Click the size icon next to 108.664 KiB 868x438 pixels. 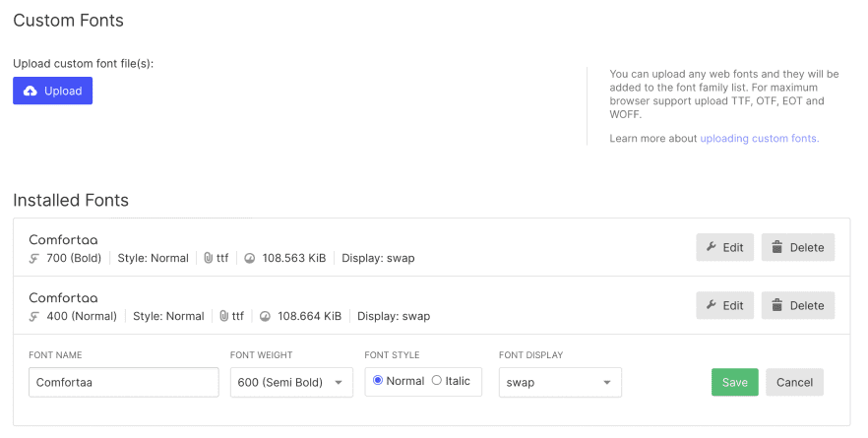point(265,317)
